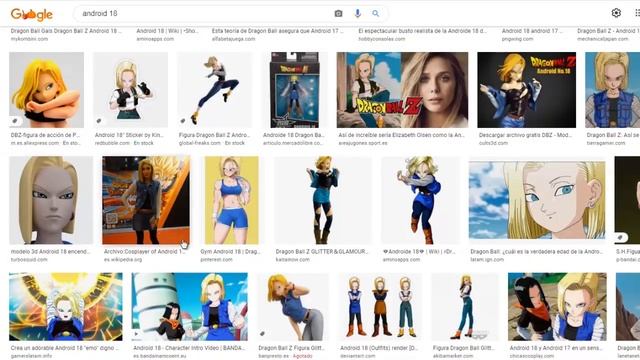
Task: Click 'Dragon Ball Z GLITTER&GLAMOUR...' caption
Action: (x=322, y=252)
